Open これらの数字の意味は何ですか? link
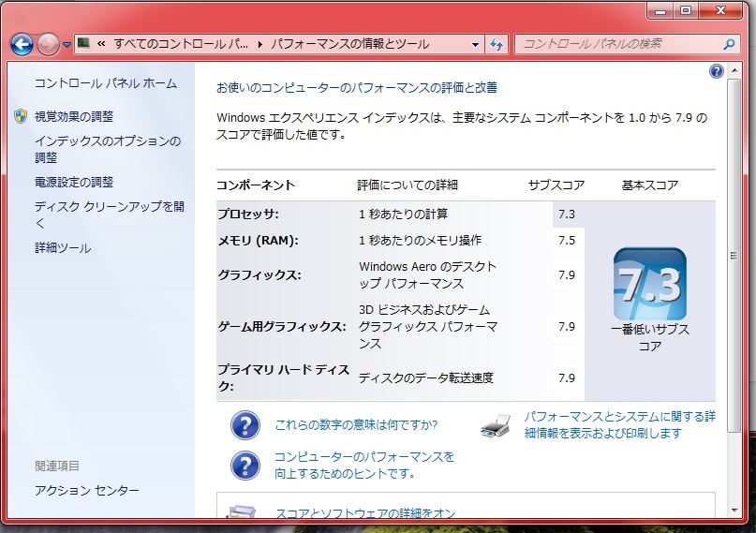The image size is (756, 533). pyautogui.click(x=356, y=424)
